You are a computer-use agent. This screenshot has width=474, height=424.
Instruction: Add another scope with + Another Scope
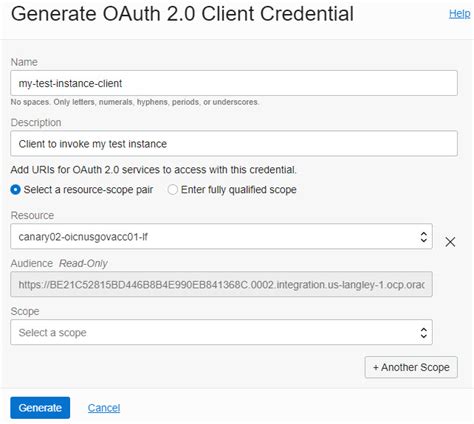pos(411,367)
